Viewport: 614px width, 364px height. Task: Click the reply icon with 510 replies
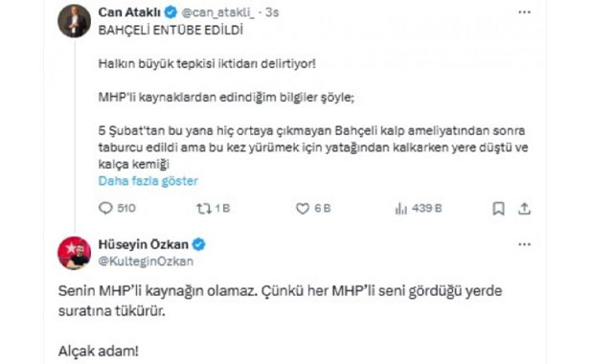tap(105, 208)
